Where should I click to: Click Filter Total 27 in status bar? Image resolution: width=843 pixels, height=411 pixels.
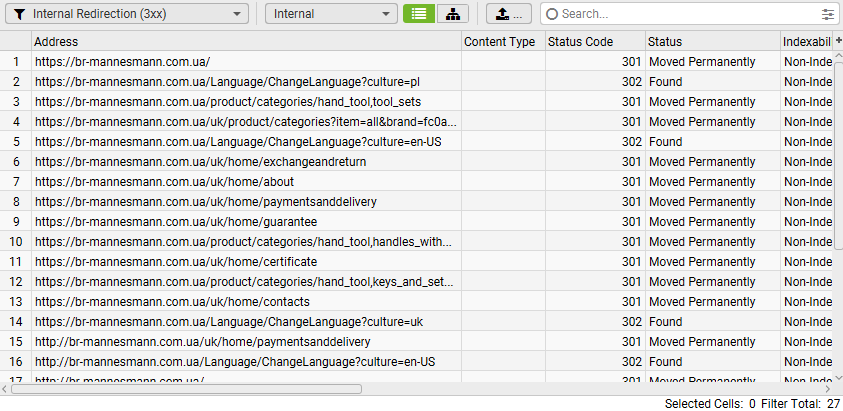coord(801,403)
